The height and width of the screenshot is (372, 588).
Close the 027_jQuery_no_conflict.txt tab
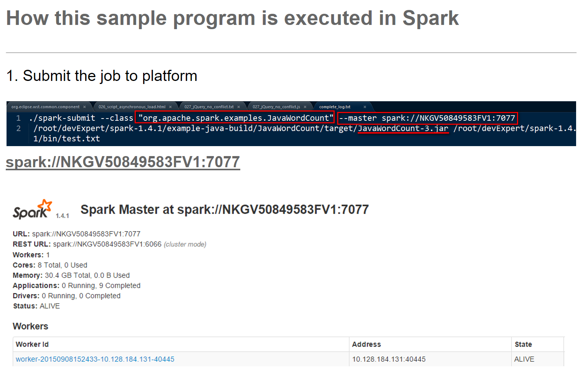pyautogui.click(x=238, y=107)
